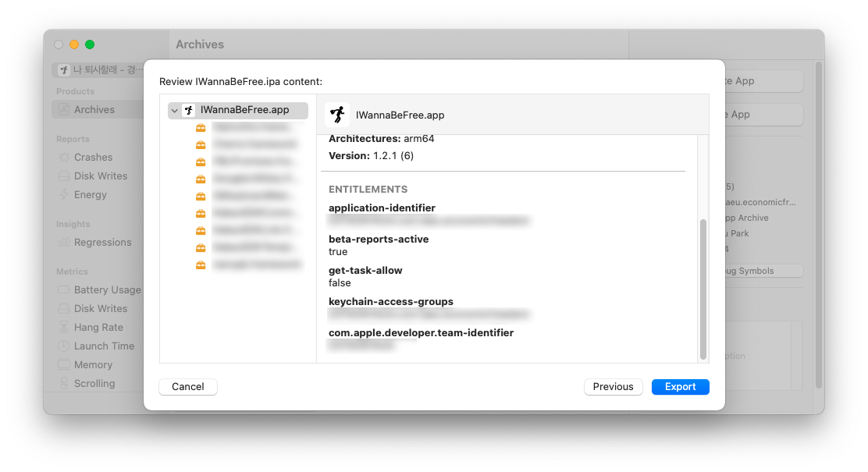The width and height of the screenshot is (868, 472).
Task: Click the ENTITLEMENTS section header
Action: click(x=368, y=190)
